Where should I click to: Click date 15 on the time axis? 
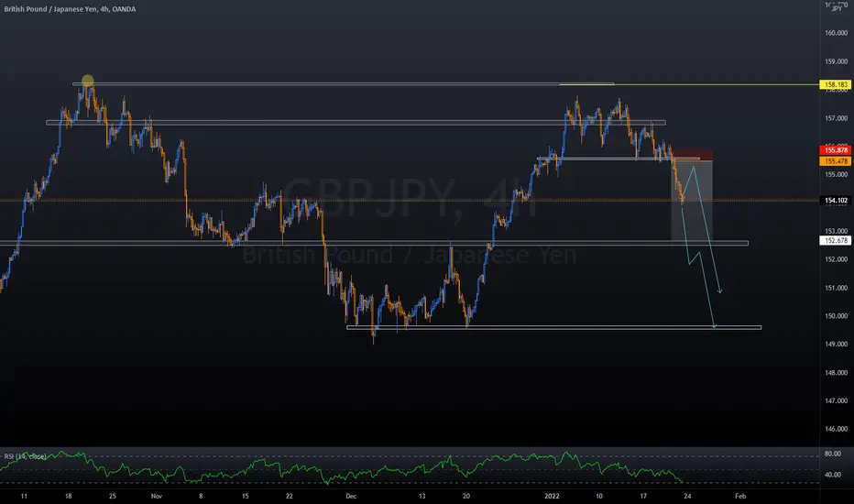tap(245, 497)
